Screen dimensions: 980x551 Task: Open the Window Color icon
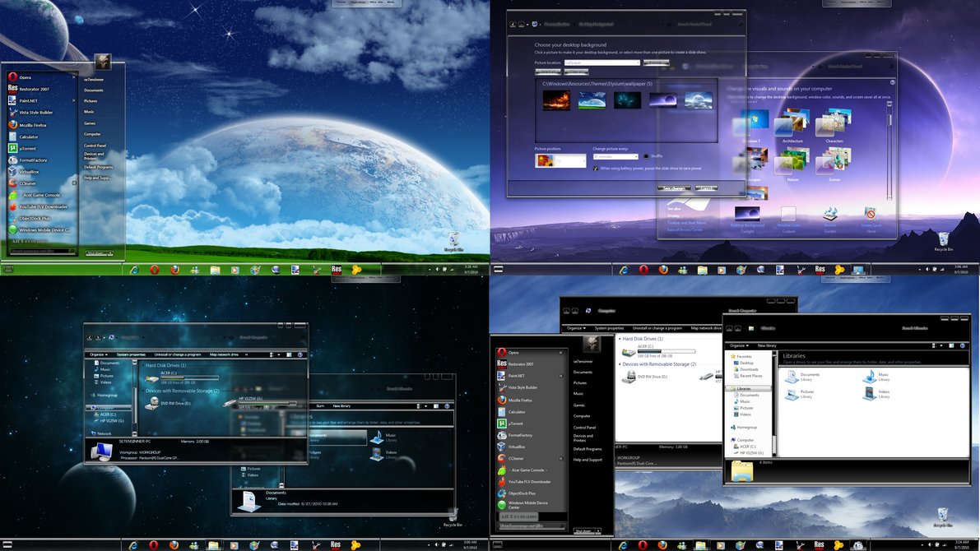[788, 215]
